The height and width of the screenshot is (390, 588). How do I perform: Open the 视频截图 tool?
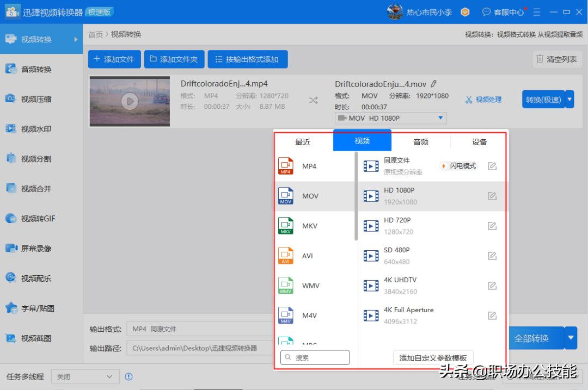tap(35, 338)
